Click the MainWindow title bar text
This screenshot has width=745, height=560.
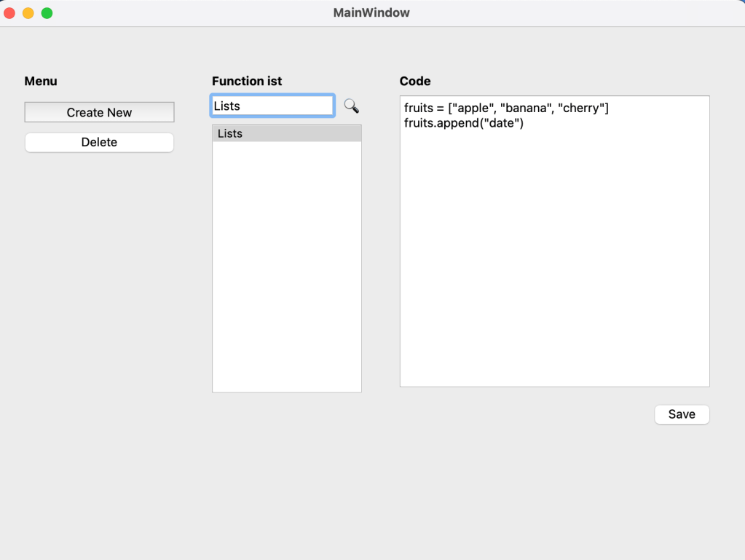[371, 13]
